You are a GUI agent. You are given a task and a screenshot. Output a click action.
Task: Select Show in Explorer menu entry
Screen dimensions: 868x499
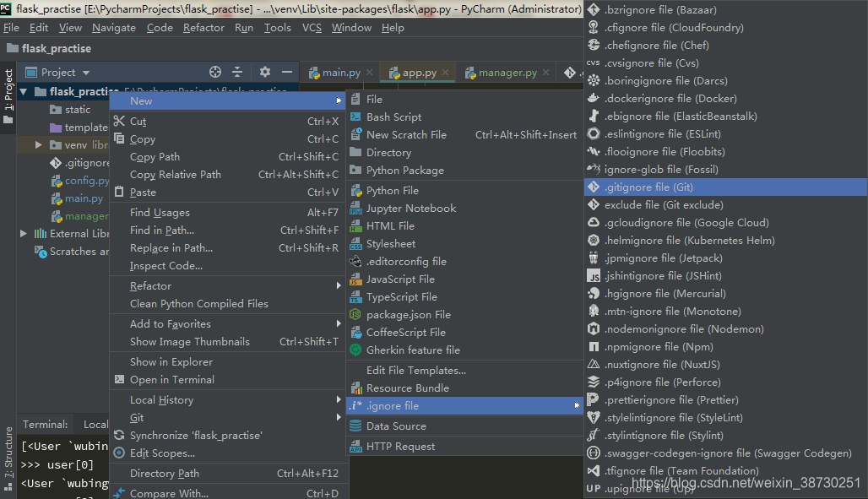227,361
